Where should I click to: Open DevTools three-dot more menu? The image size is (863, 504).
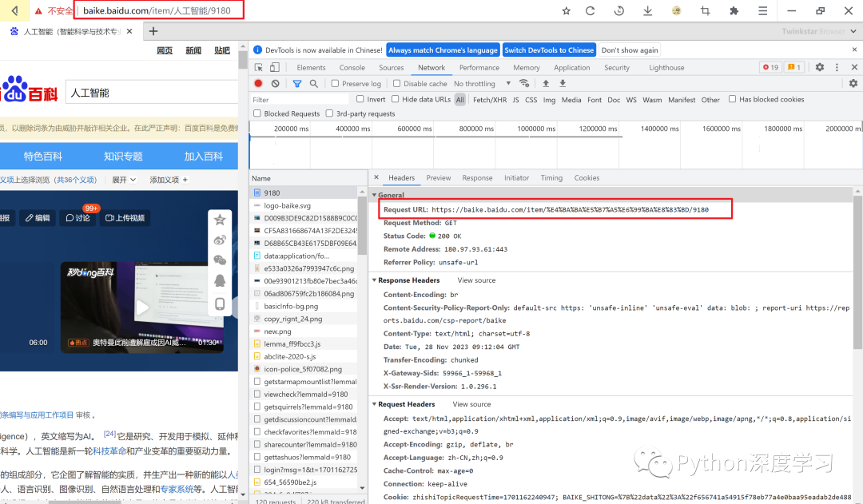pos(837,67)
